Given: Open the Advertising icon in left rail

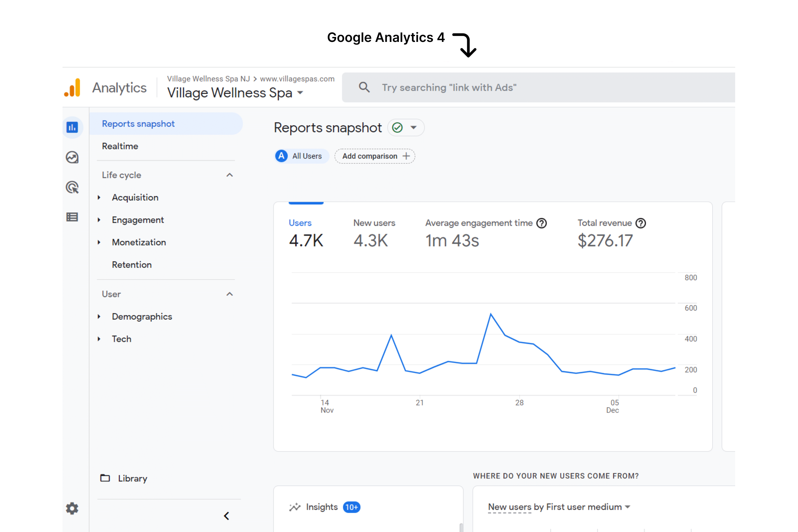Looking at the screenshot, I should (72, 187).
